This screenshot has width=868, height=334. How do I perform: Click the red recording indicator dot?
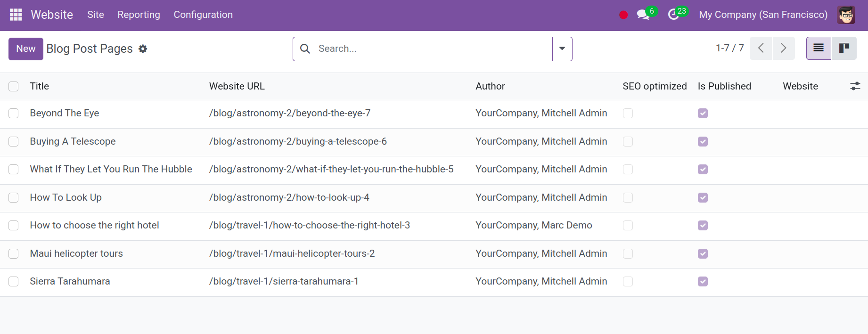point(623,15)
